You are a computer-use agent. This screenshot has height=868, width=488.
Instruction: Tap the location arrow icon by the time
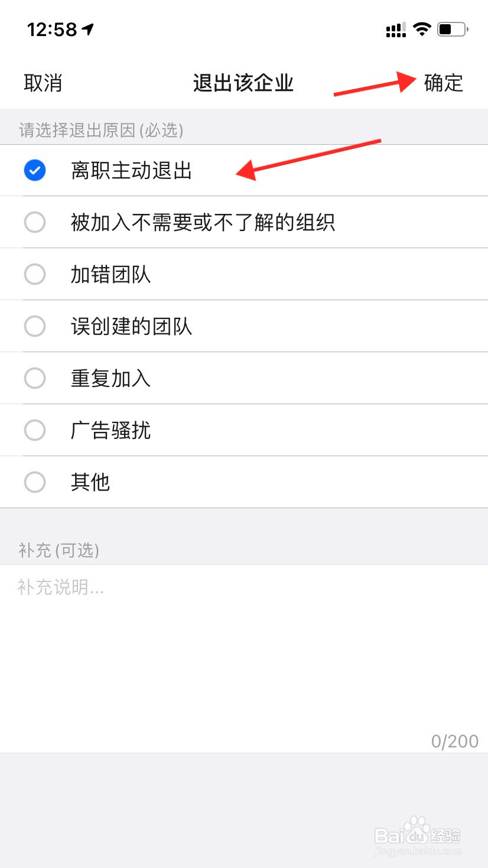[x=88, y=29]
